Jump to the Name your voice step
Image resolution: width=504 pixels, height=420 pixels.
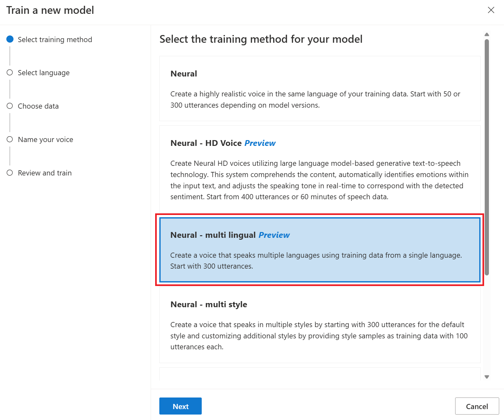click(x=46, y=139)
